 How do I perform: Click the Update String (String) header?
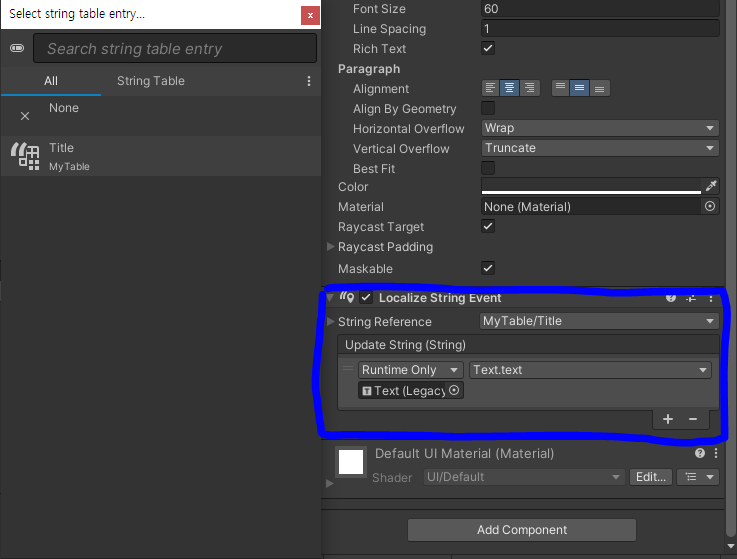[x=528, y=345]
